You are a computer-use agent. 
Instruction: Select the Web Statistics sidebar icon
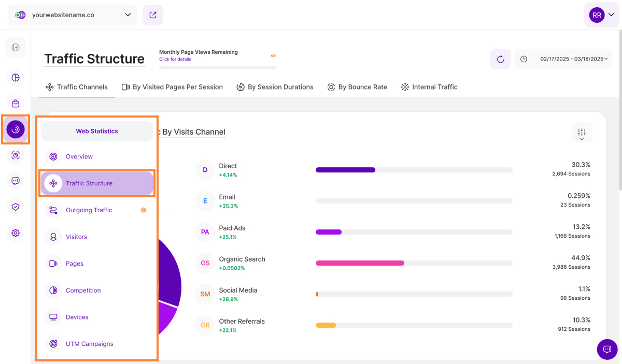(16, 129)
